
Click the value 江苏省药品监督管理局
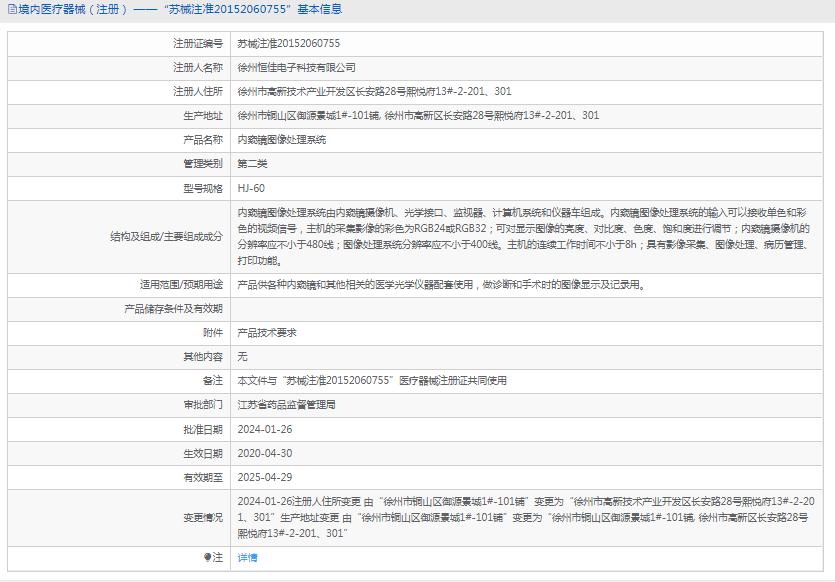pyautogui.click(x=286, y=405)
